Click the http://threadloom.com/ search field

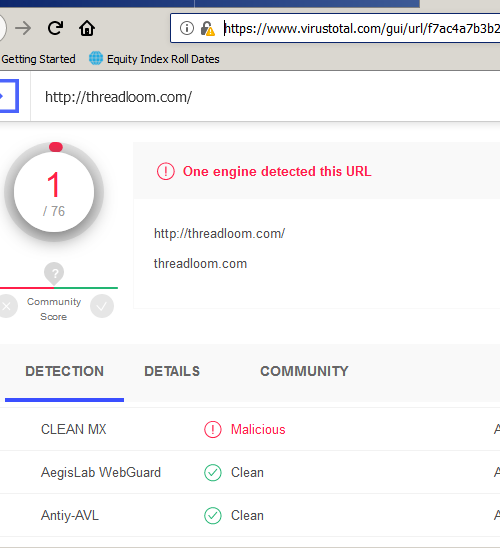pyautogui.click(x=266, y=97)
